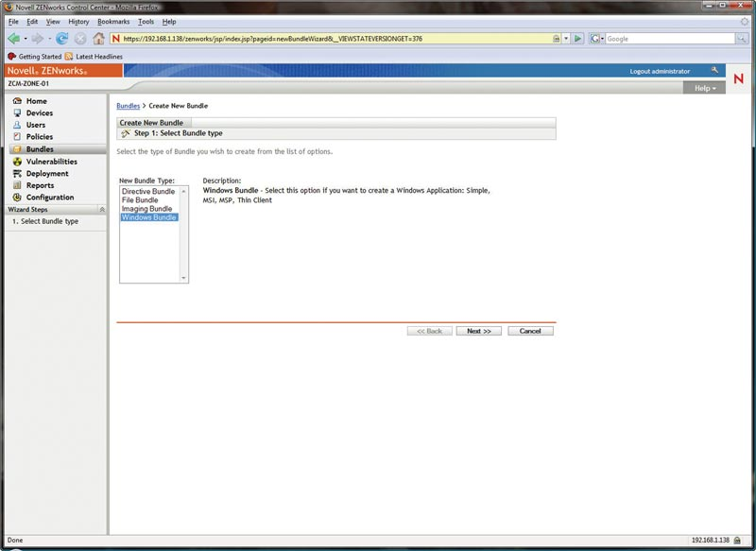Click Logout administrator link

[x=660, y=71]
